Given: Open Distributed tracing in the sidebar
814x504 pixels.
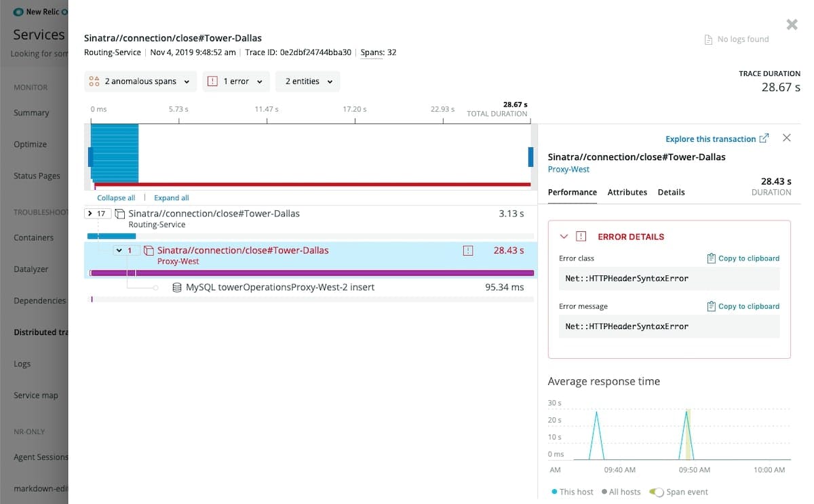Looking at the screenshot, I should click(41, 332).
